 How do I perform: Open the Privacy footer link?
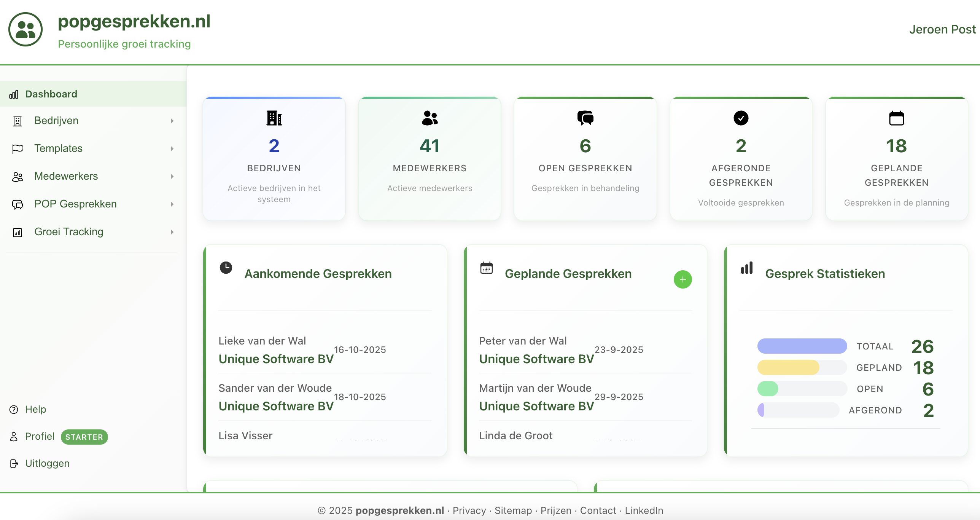(x=469, y=510)
